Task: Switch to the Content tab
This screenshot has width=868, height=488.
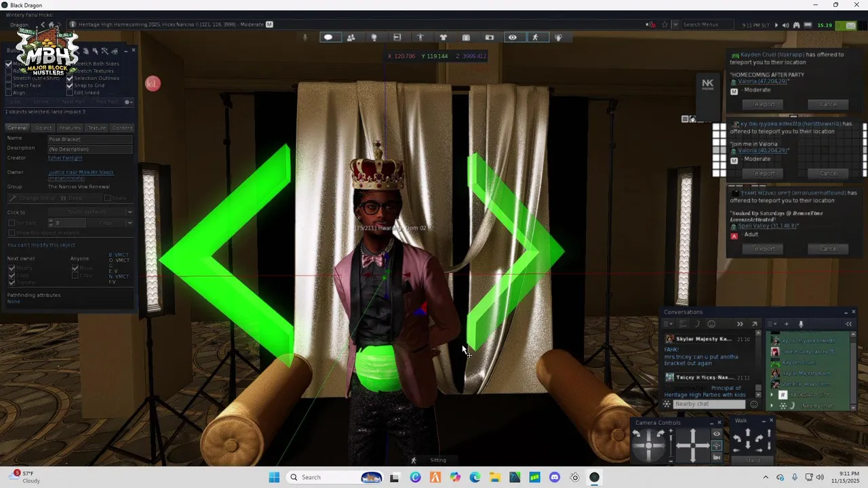Action: pyautogui.click(x=122, y=128)
